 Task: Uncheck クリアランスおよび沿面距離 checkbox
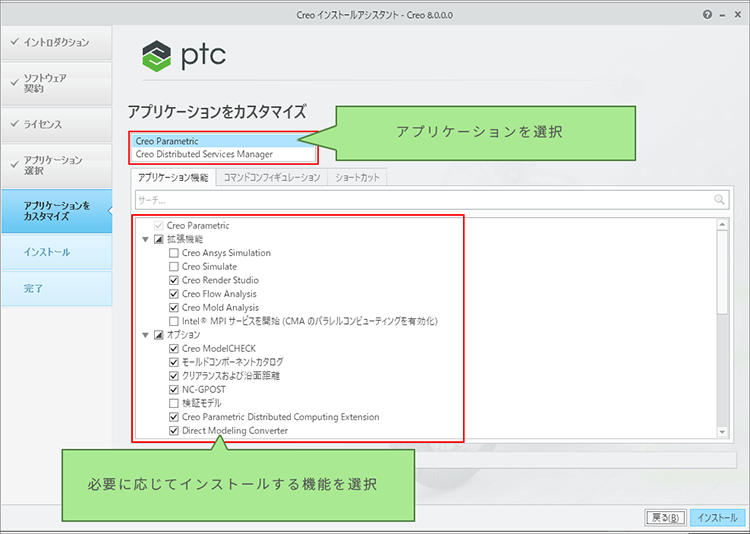(174, 376)
